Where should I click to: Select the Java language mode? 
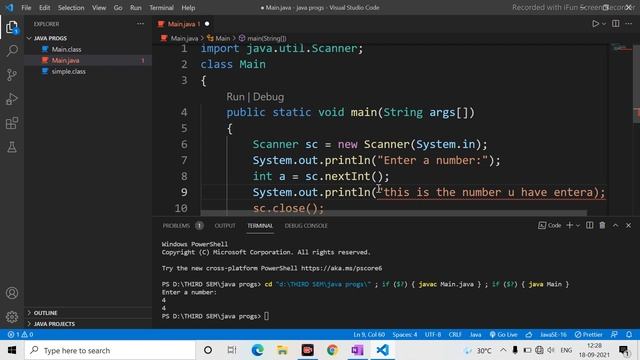tap(476, 335)
